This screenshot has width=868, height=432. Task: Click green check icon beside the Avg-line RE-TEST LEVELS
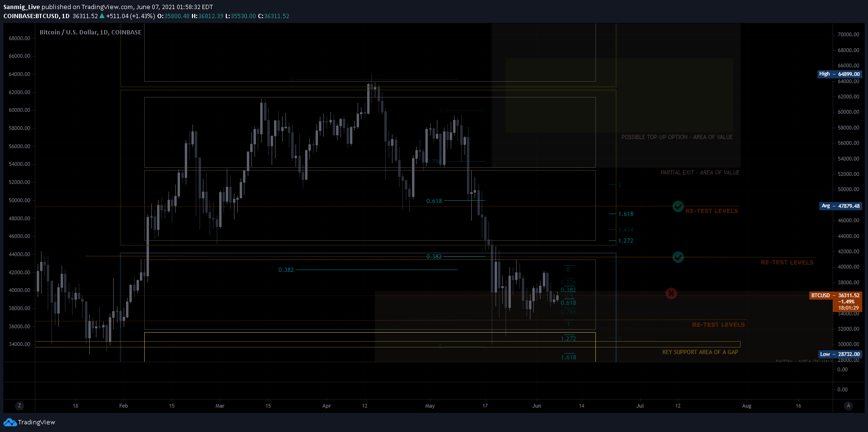678,206
